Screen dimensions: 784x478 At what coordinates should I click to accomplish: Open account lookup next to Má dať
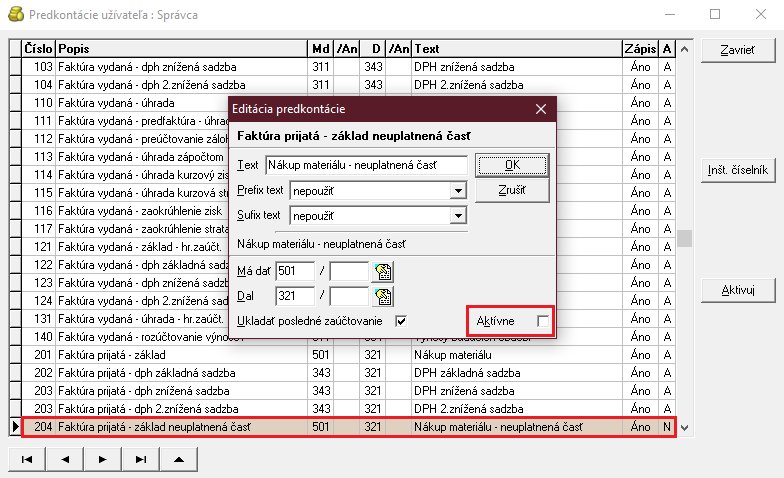[383, 271]
